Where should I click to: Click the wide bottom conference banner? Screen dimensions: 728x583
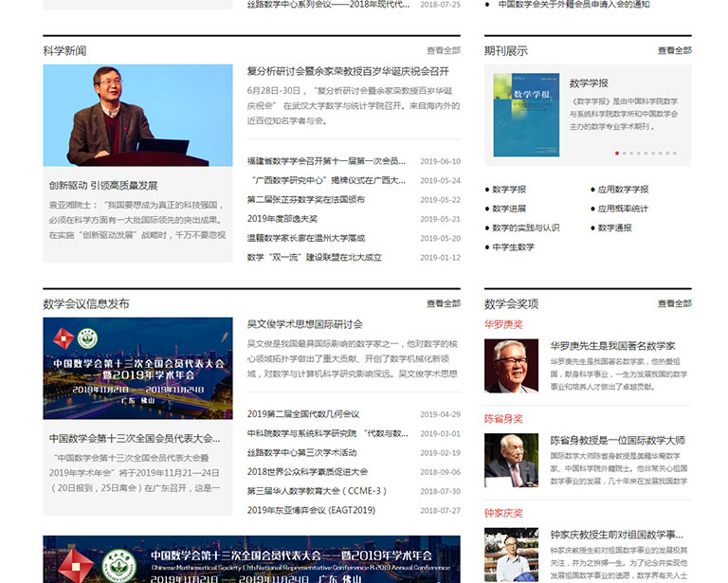tap(251, 559)
